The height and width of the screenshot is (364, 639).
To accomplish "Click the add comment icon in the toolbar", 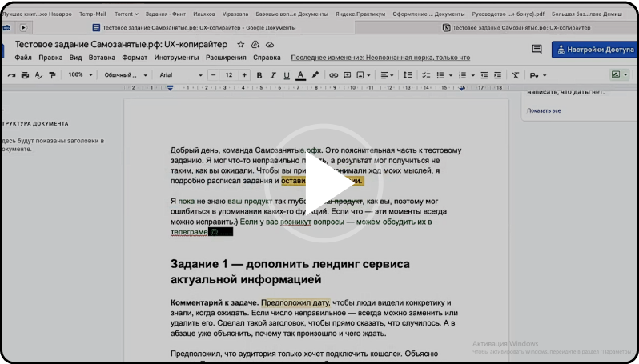I will point(348,75).
